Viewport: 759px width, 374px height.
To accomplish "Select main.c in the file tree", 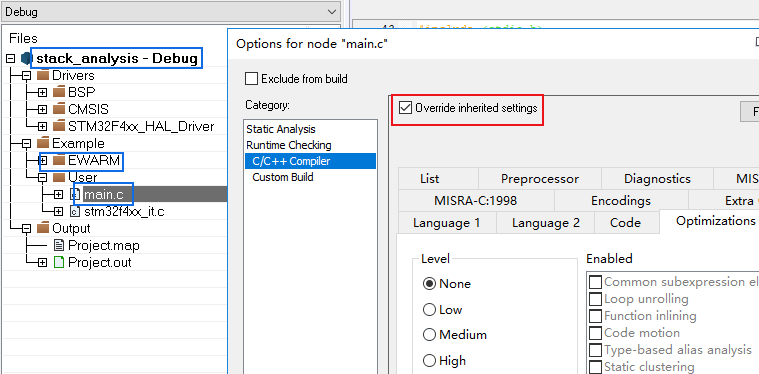I will tap(104, 194).
